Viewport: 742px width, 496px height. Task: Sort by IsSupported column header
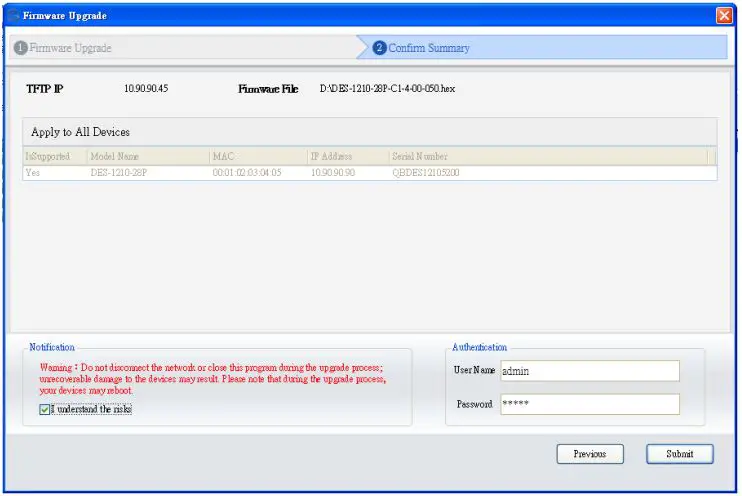tap(55, 156)
